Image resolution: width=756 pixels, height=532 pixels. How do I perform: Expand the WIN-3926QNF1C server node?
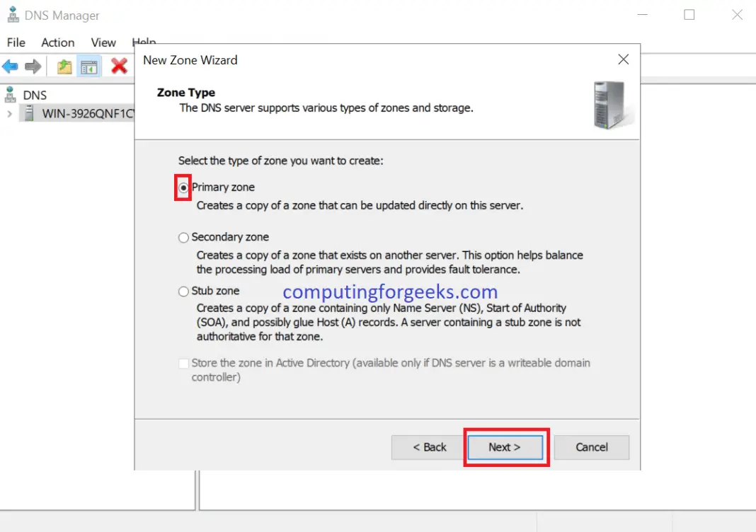pyautogui.click(x=8, y=112)
